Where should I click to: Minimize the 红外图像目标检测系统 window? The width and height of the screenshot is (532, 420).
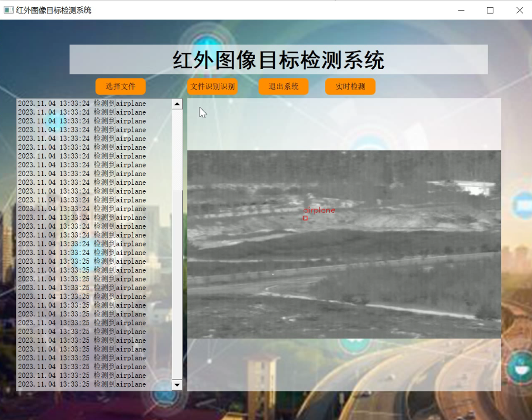point(461,10)
